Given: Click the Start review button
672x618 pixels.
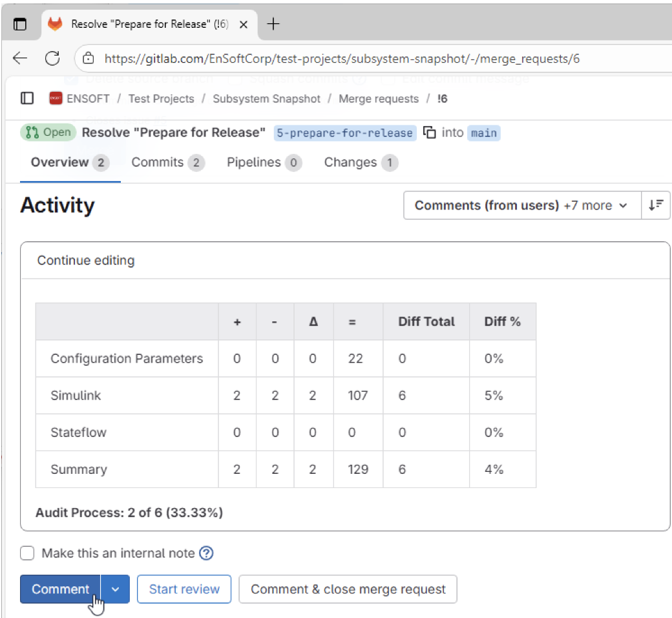Looking at the screenshot, I should 184,589.
